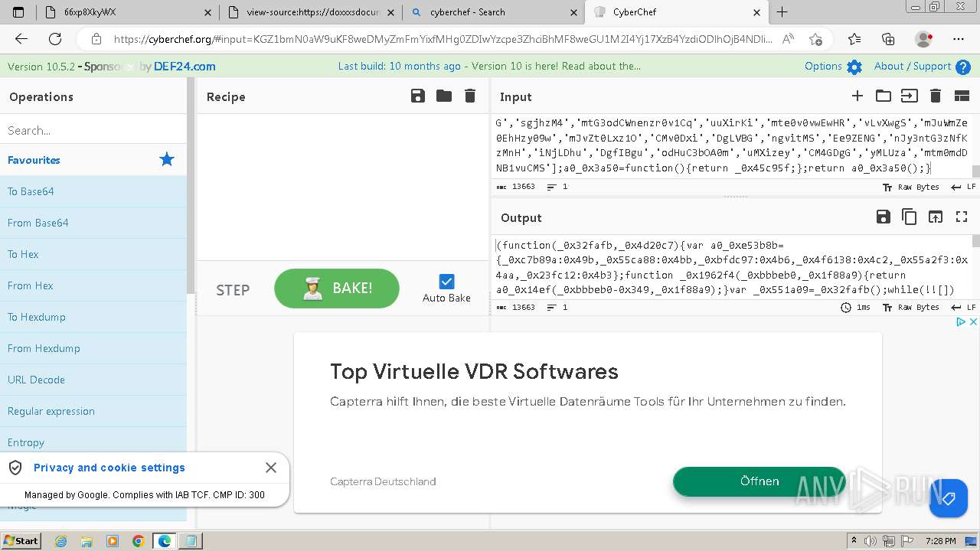Select the From Hex operation

(x=93, y=285)
